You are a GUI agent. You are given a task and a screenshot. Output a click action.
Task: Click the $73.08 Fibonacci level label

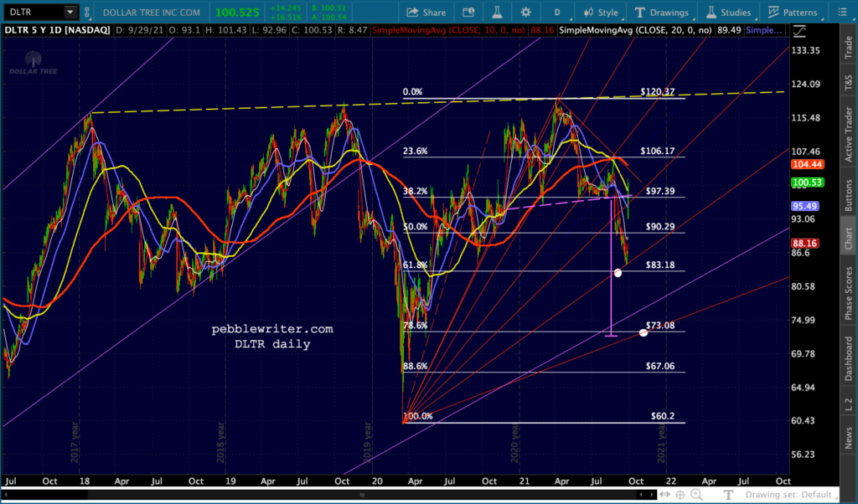pyautogui.click(x=660, y=325)
